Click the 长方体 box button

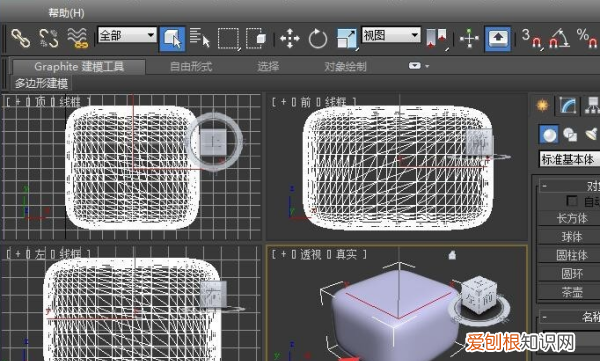(x=569, y=218)
